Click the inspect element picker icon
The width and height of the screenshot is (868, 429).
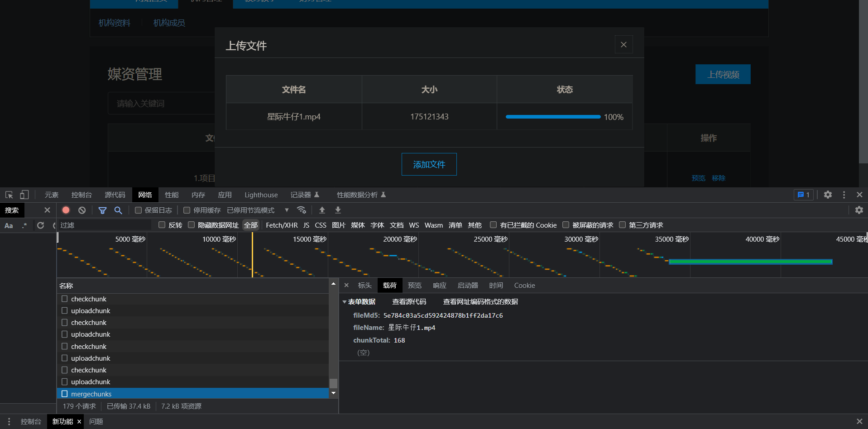pyautogui.click(x=9, y=195)
